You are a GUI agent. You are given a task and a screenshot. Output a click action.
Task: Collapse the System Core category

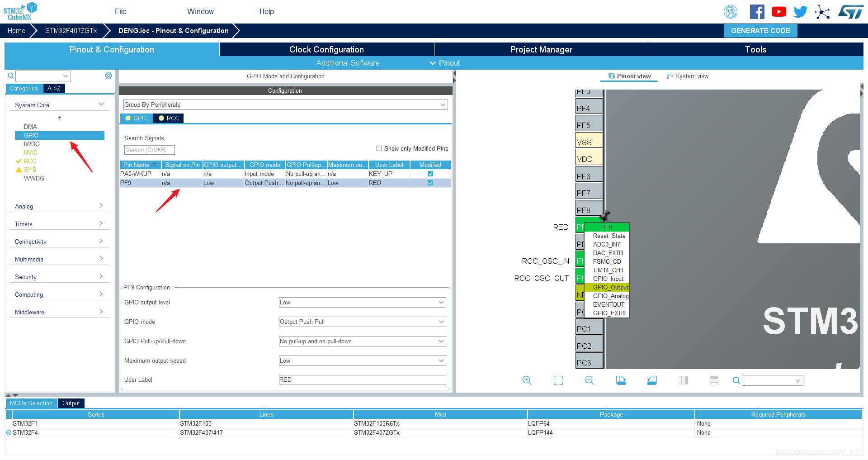(x=59, y=105)
